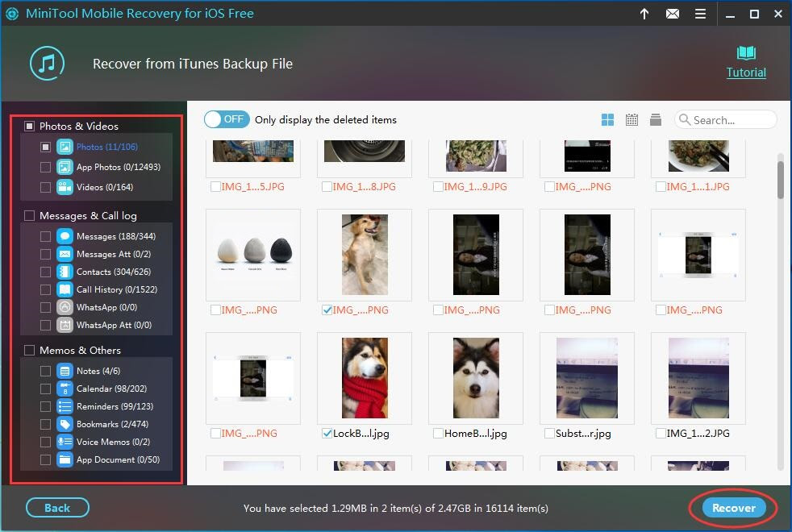Click the Bookmarks tag icon
792x532 pixels.
pos(65,424)
